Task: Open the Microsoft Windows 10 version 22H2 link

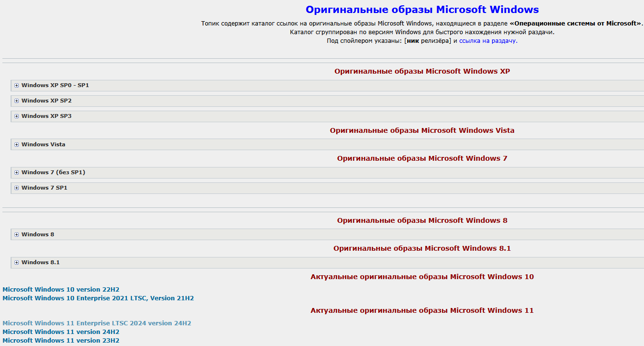Action: coord(61,290)
